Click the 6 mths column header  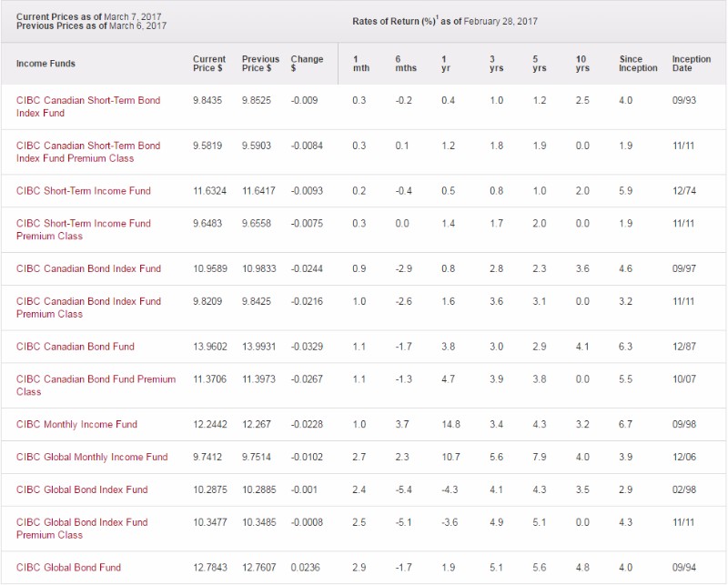click(406, 64)
